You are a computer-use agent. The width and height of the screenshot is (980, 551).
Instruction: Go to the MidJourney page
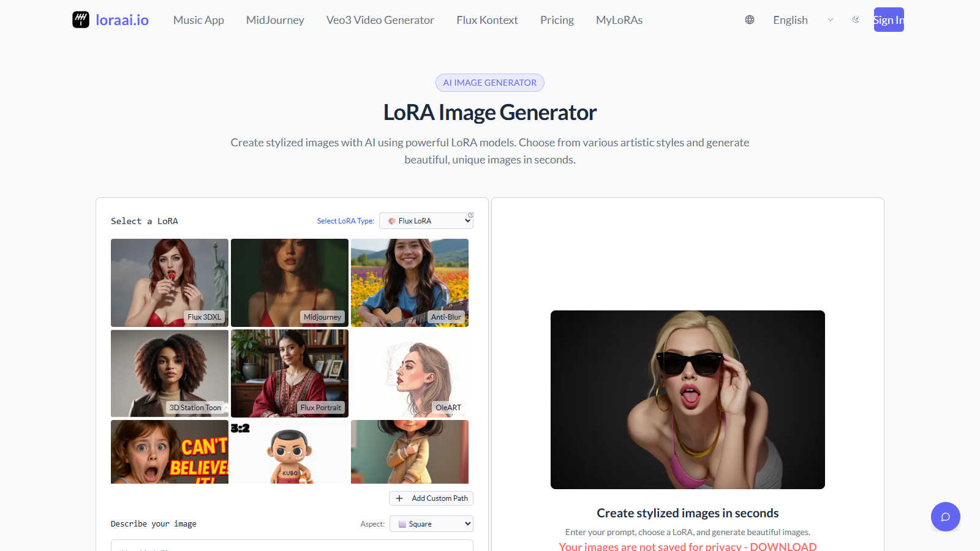(275, 20)
